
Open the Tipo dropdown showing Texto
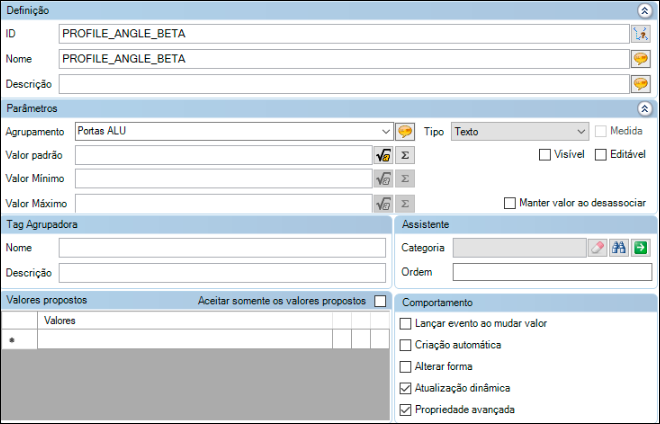pos(581,132)
